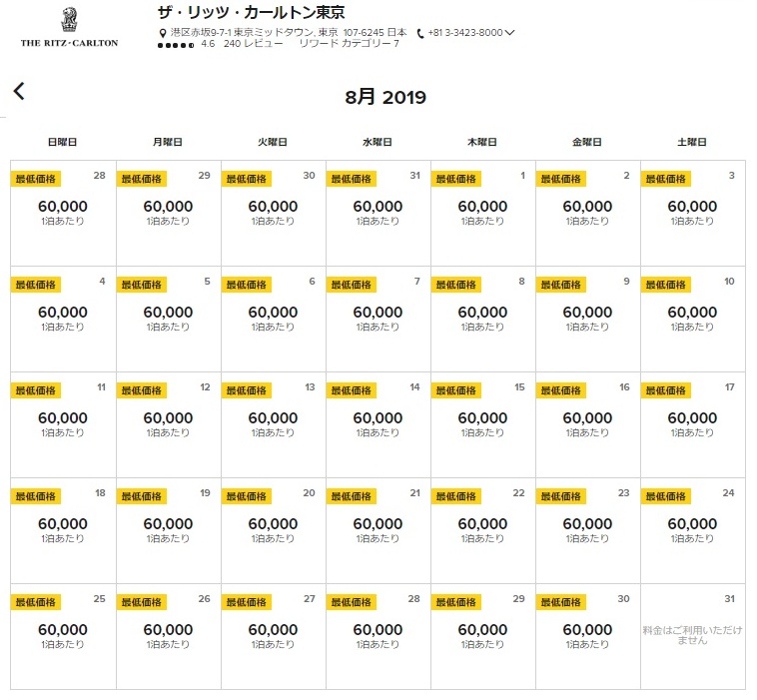Go back to the previous month arrow

pyautogui.click(x=19, y=91)
